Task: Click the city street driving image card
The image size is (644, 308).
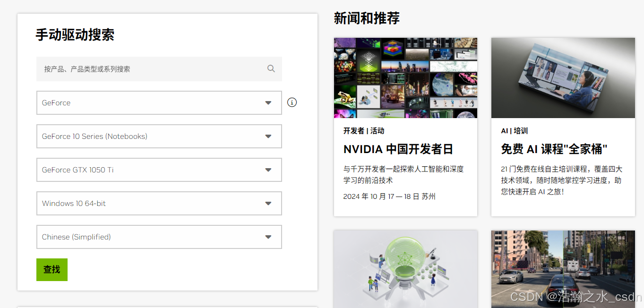Action: pos(563,269)
